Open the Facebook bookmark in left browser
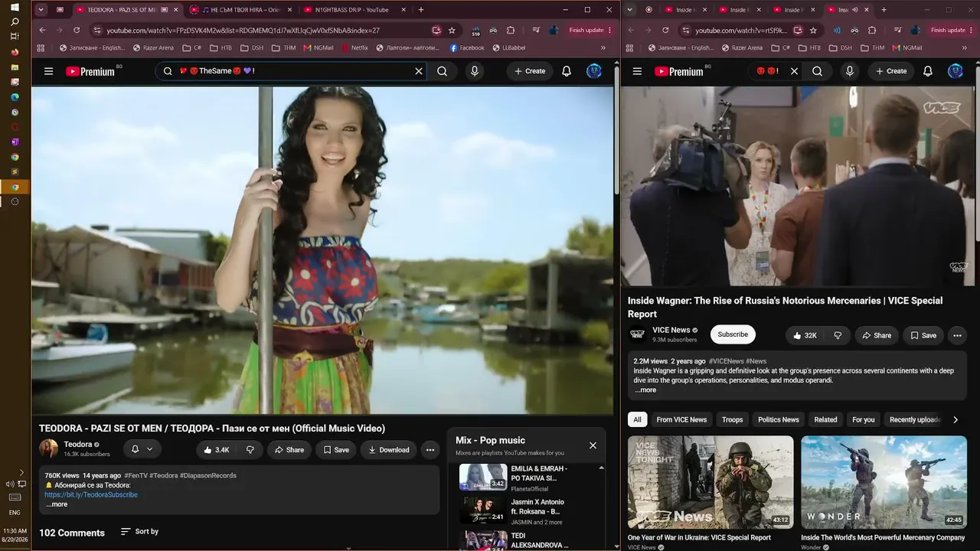 (467, 47)
